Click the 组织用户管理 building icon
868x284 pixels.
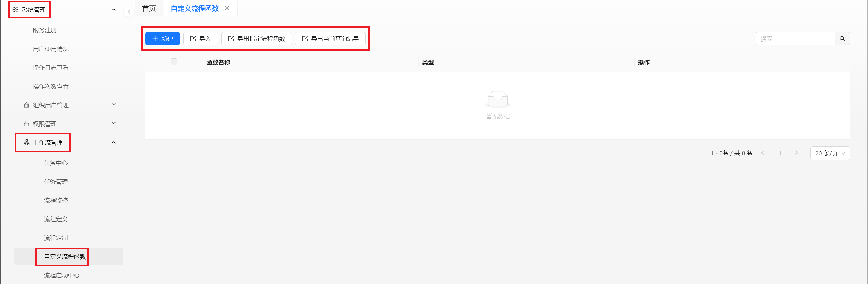(x=27, y=105)
